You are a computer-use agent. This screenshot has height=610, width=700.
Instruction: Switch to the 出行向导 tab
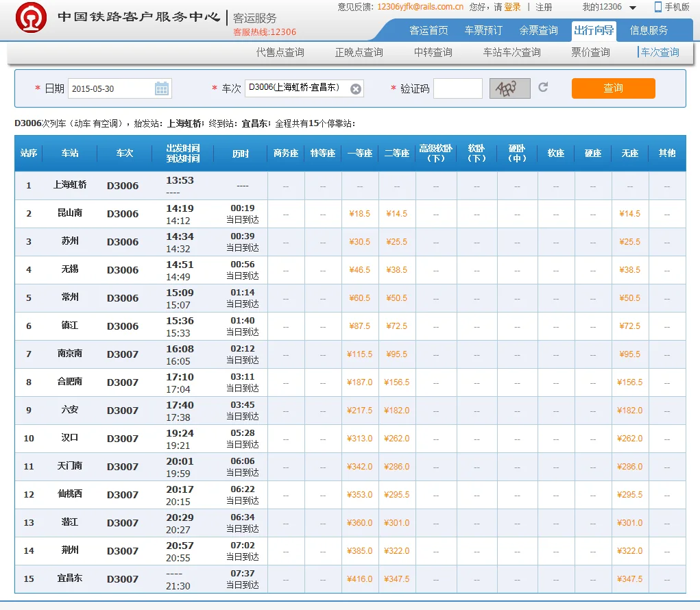coord(593,31)
